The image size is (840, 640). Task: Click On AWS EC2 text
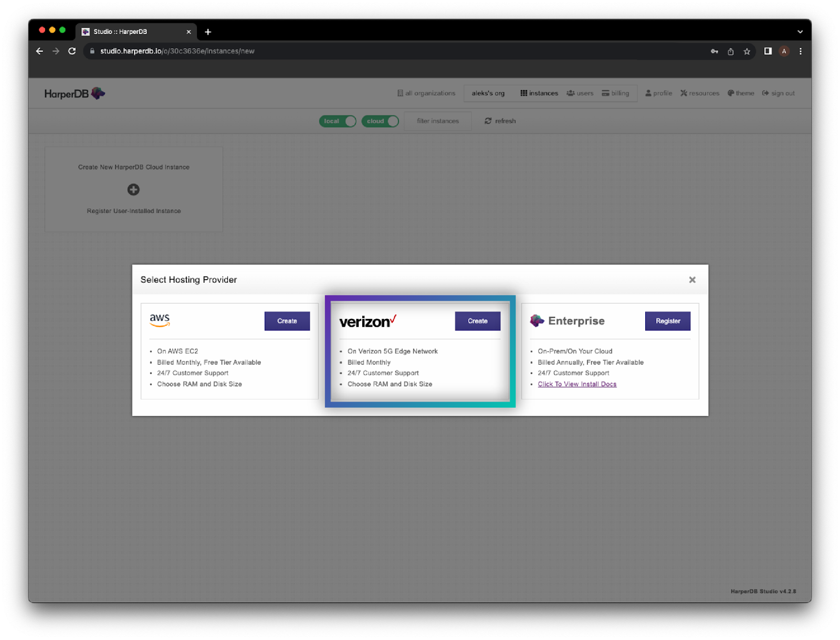point(177,351)
